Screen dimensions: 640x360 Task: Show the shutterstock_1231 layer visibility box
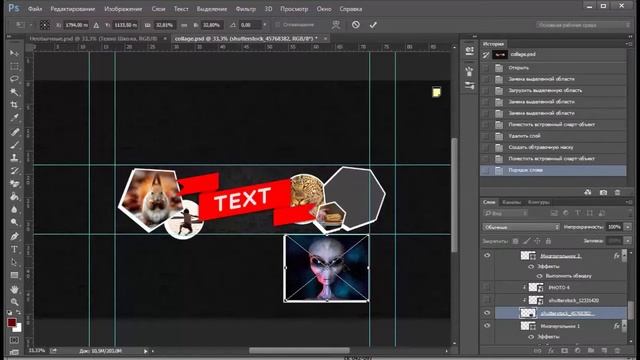(x=487, y=300)
